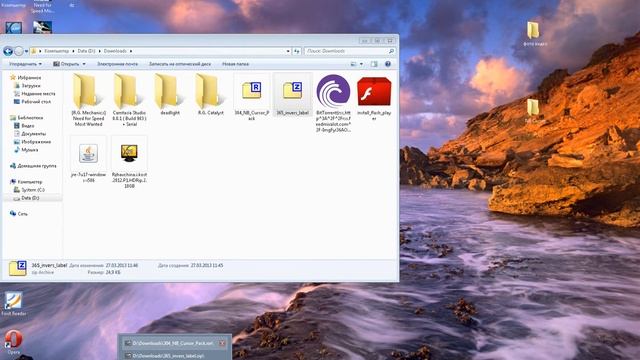Refresh the Downloads folder view
640x360 pixels.
point(297,51)
